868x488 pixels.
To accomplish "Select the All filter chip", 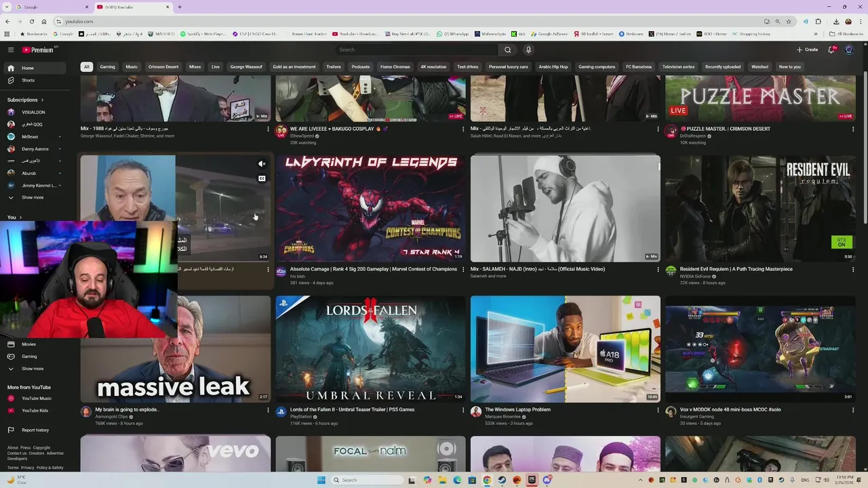I will (x=86, y=67).
